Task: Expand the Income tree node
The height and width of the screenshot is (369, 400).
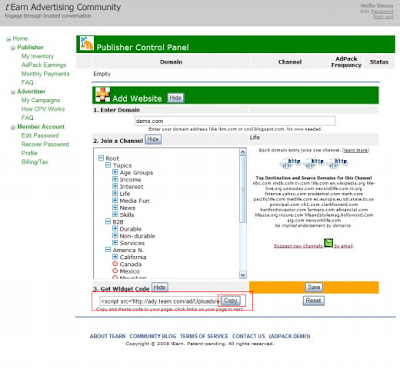Action: click(115, 179)
